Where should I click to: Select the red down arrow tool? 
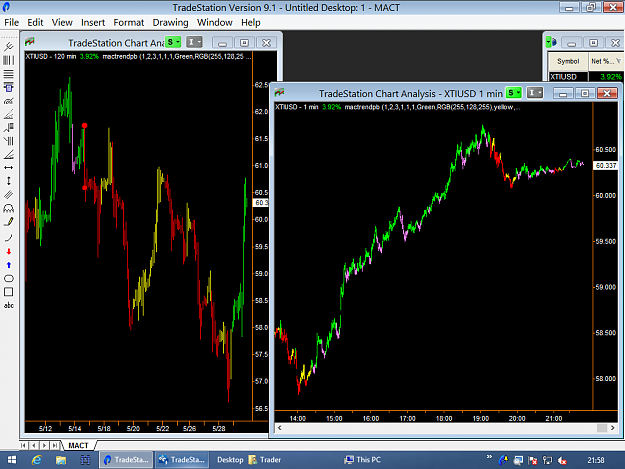coord(8,251)
